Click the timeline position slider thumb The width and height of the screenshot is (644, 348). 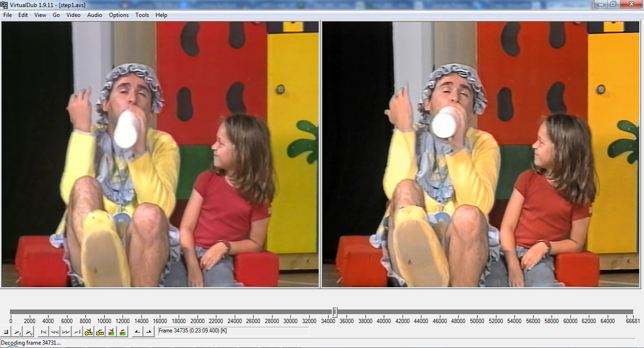pos(335,312)
